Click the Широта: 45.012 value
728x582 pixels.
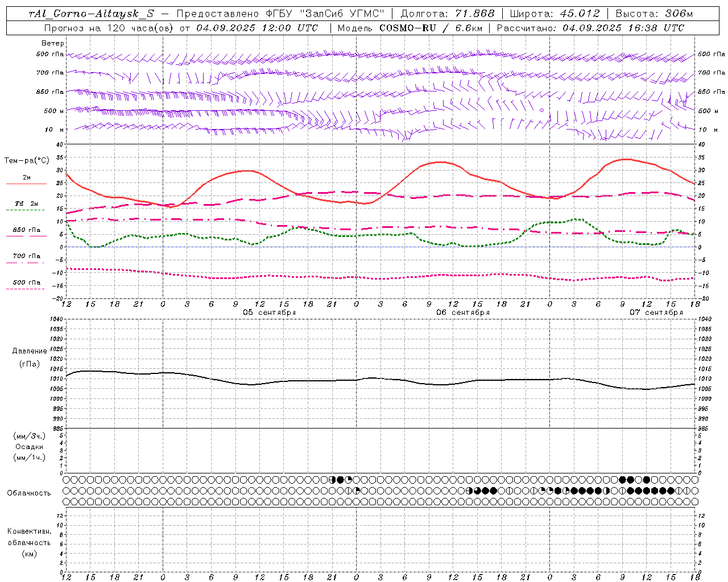pyautogui.click(x=555, y=14)
